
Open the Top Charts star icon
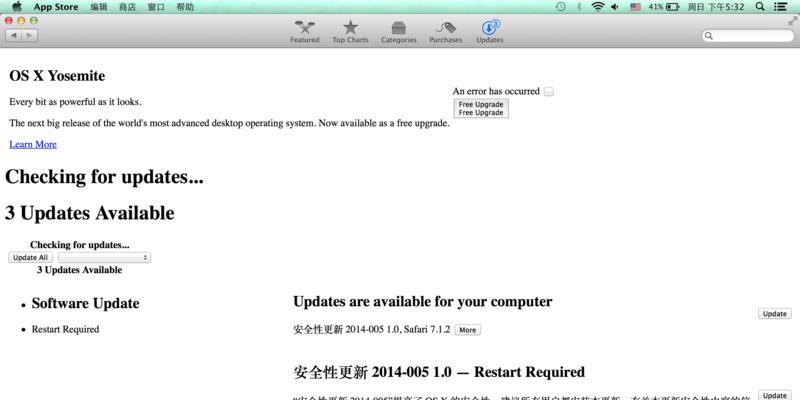click(x=350, y=32)
